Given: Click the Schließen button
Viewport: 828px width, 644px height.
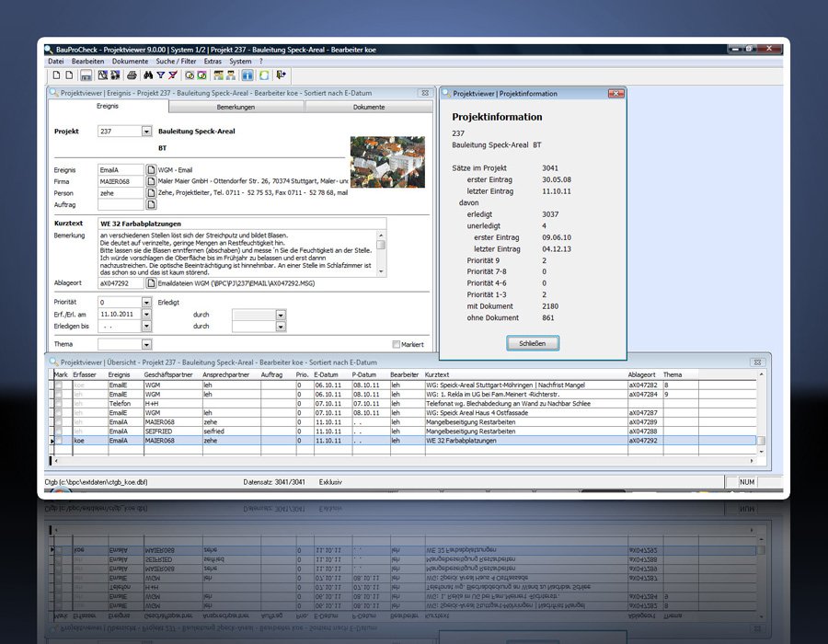Looking at the screenshot, I should point(533,343).
